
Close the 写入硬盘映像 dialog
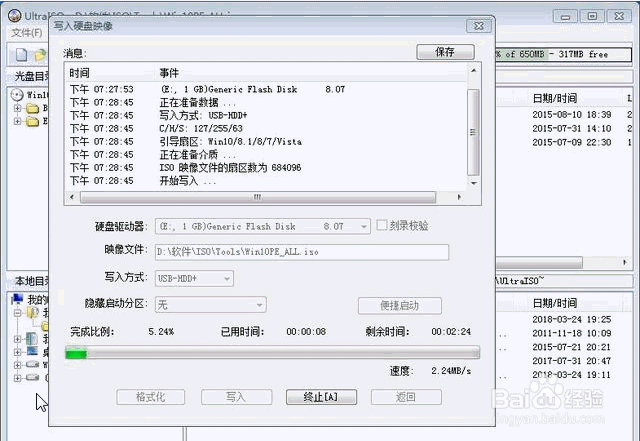pyautogui.click(x=479, y=26)
